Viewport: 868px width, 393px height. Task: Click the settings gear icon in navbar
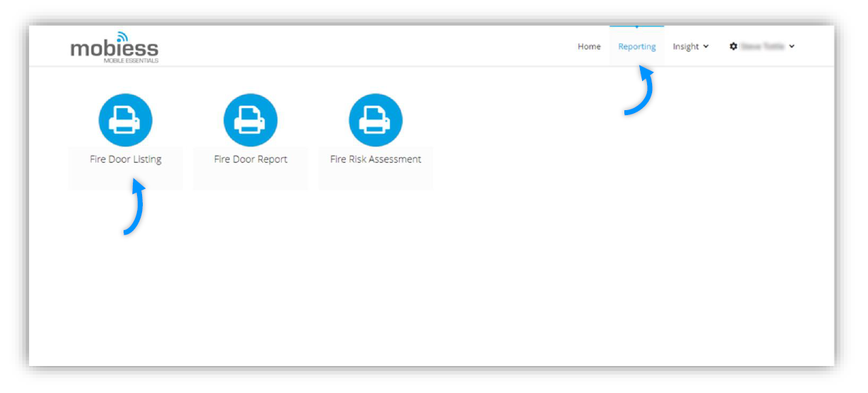(733, 47)
